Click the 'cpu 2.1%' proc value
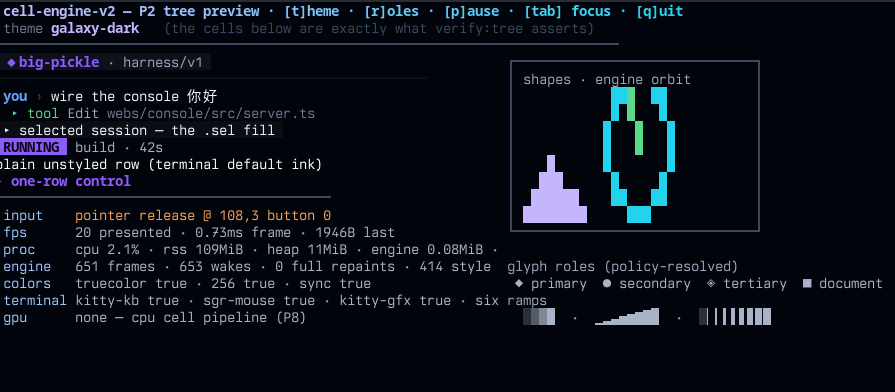895x392 pixels. pos(107,250)
